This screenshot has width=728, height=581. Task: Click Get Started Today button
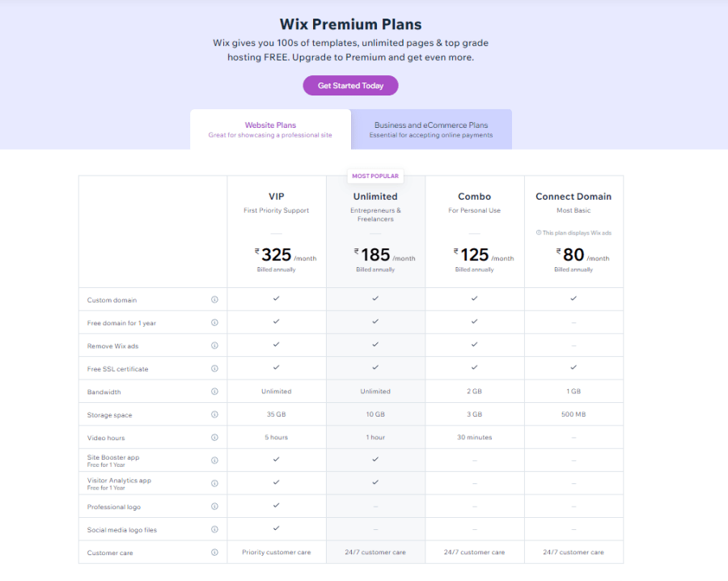(350, 86)
